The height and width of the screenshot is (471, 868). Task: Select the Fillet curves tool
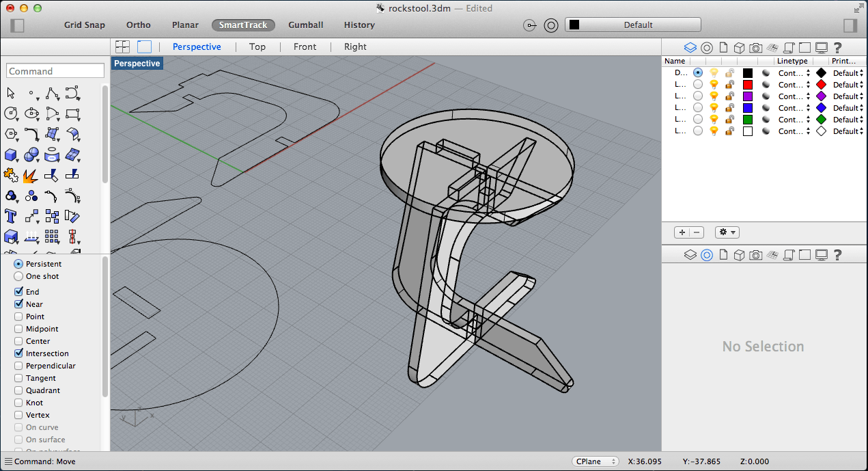[x=31, y=134]
